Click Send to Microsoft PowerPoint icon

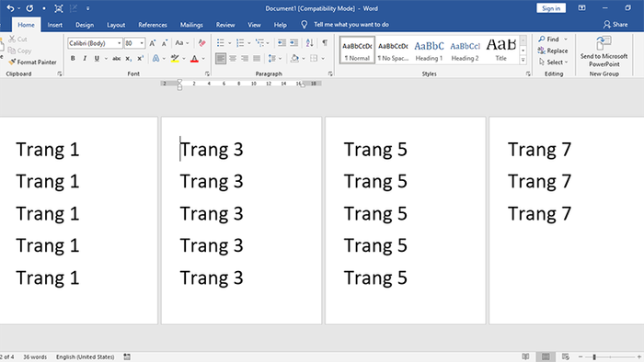click(604, 42)
